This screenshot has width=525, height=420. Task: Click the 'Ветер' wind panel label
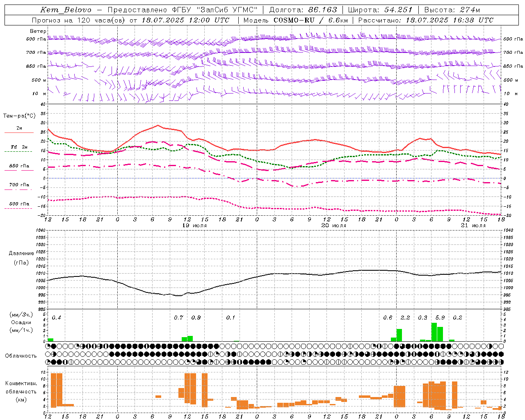coord(38,31)
